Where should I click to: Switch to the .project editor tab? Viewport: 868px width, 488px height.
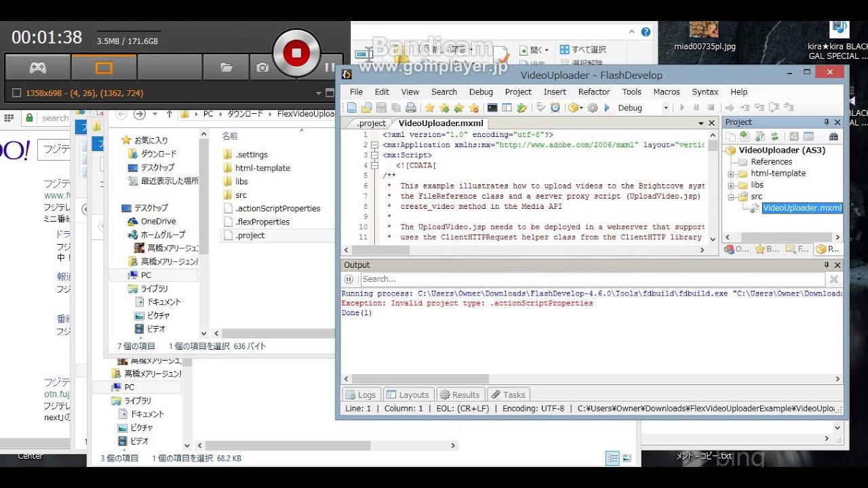371,123
